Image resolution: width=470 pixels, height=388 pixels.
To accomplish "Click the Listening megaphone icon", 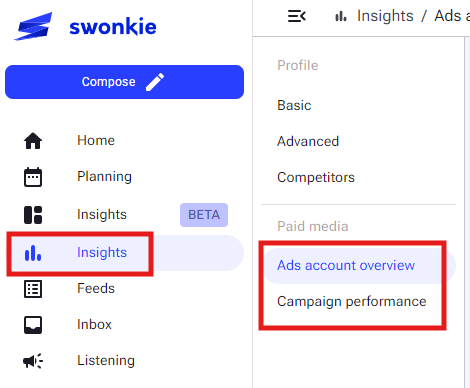I will point(33,361).
